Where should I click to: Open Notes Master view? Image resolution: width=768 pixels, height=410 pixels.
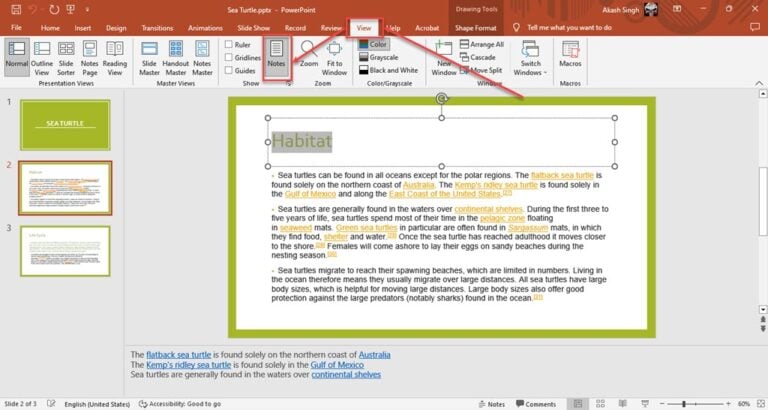(x=202, y=57)
